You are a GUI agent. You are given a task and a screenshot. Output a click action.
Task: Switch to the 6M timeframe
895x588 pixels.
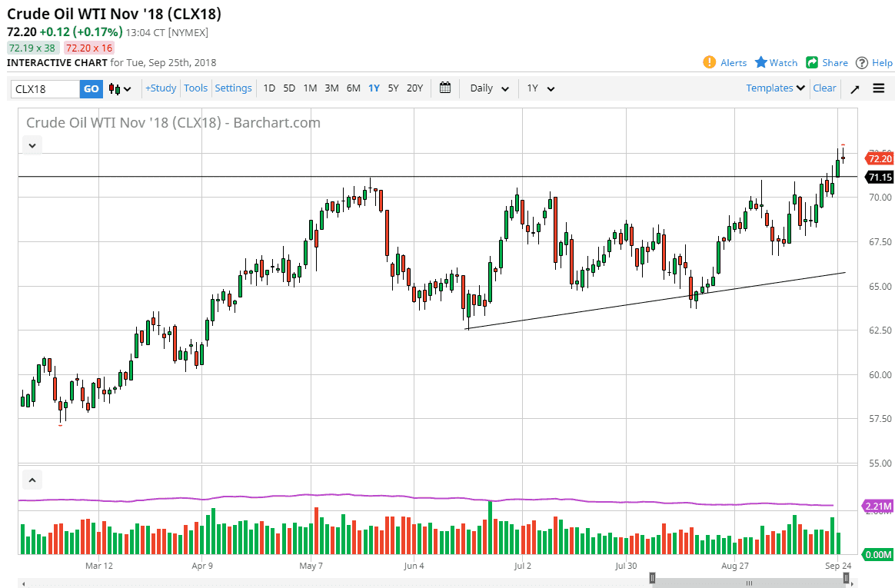tap(353, 88)
